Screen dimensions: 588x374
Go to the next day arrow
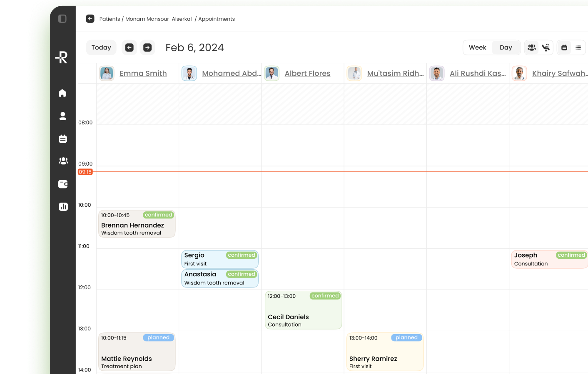click(x=147, y=48)
